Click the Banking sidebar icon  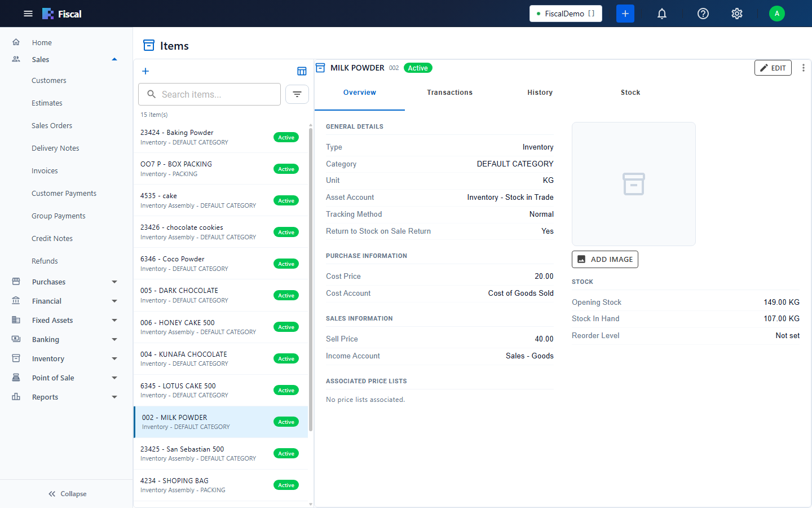click(16, 339)
